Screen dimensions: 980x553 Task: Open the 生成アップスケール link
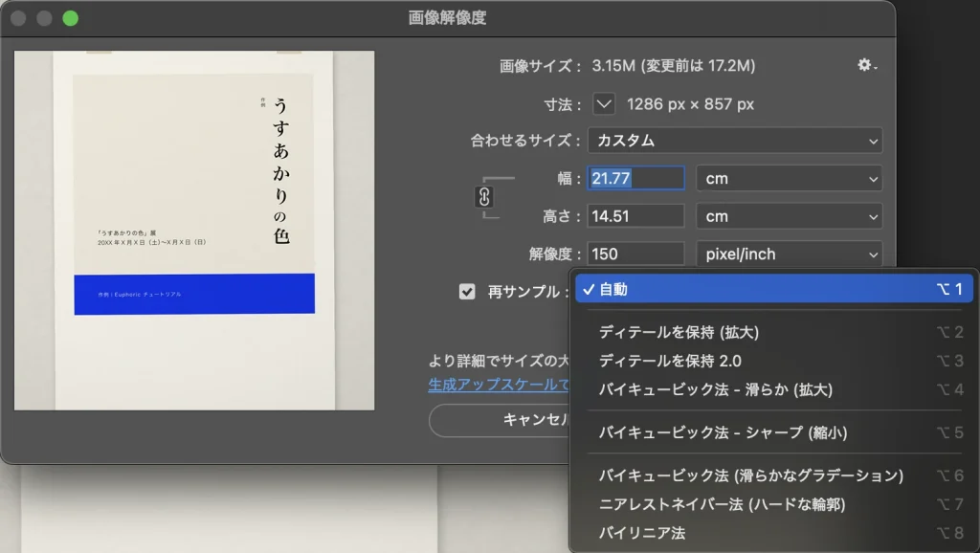point(499,385)
